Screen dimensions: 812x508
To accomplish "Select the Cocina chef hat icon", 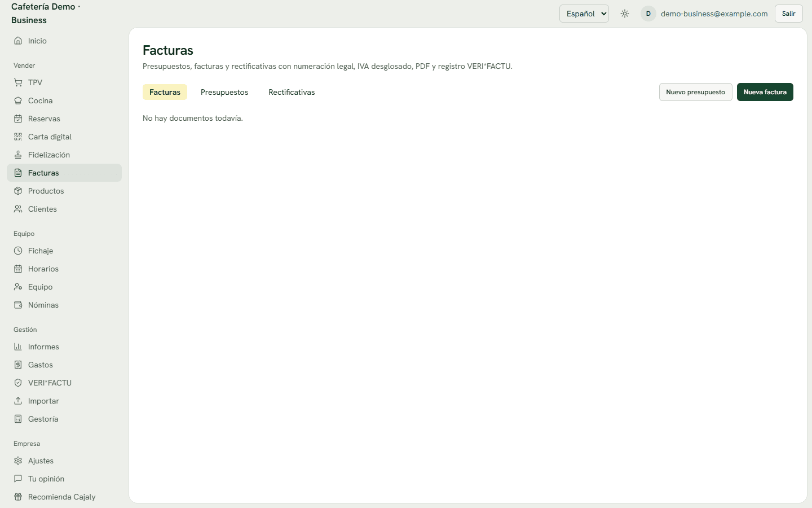I will 18,100.
